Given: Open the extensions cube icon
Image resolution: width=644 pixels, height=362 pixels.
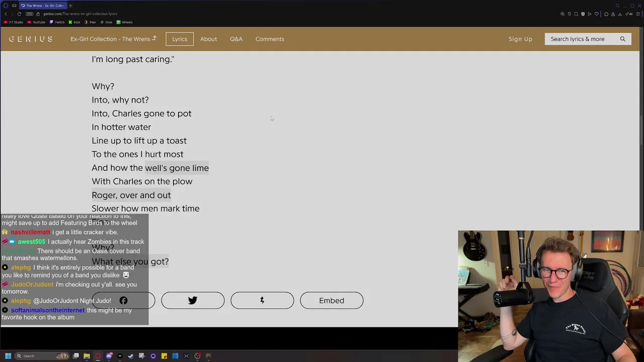Looking at the screenshot, I should [606, 14].
